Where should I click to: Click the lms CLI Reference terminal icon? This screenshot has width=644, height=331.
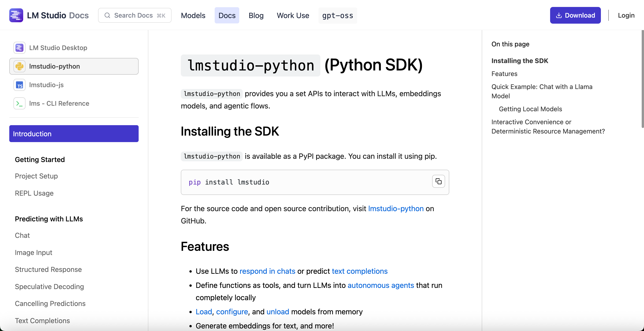click(19, 103)
